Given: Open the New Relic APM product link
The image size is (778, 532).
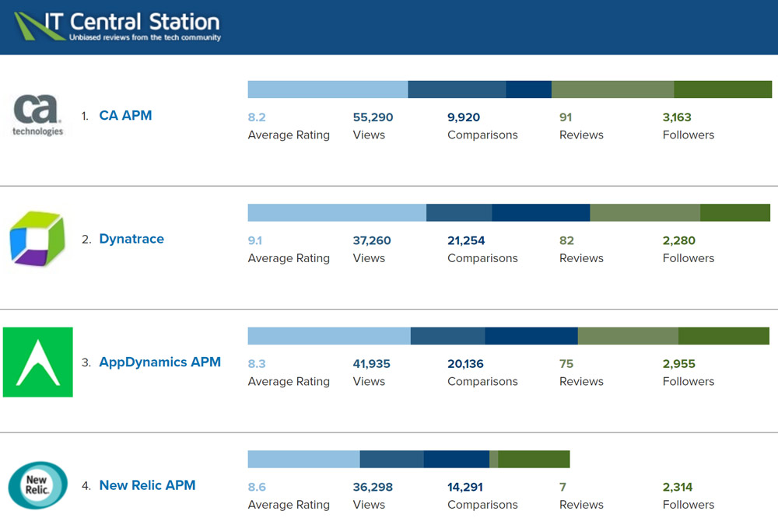Looking at the screenshot, I should coord(147,485).
